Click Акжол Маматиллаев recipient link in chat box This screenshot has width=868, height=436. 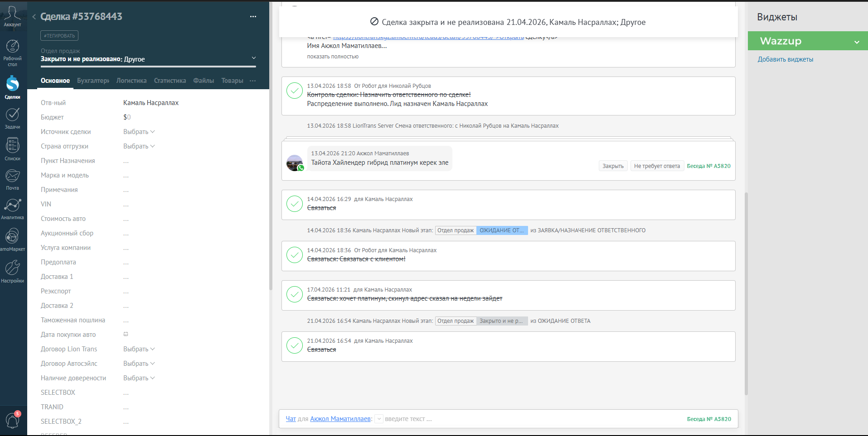(x=340, y=419)
